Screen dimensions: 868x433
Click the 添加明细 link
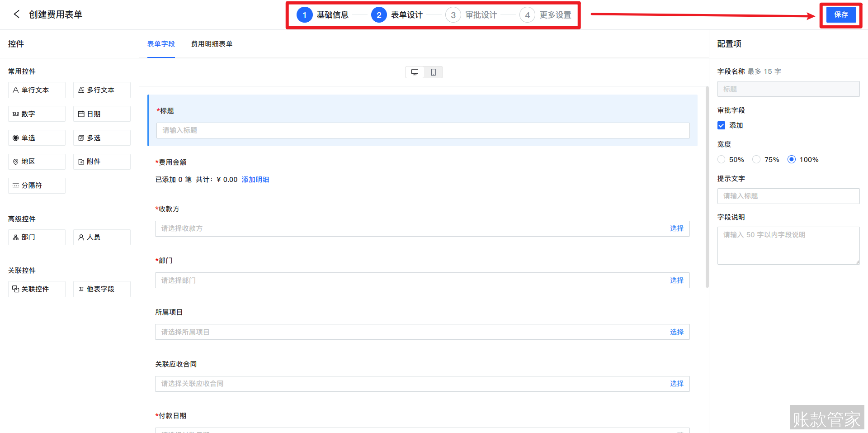coord(255,180)
